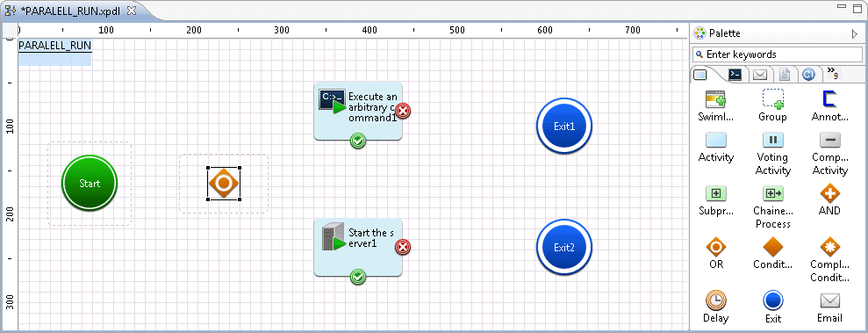Select the Swimlane tool in palette
Image resolution: width=868 pixels, height=333 pixels.
tap(716, 106)
